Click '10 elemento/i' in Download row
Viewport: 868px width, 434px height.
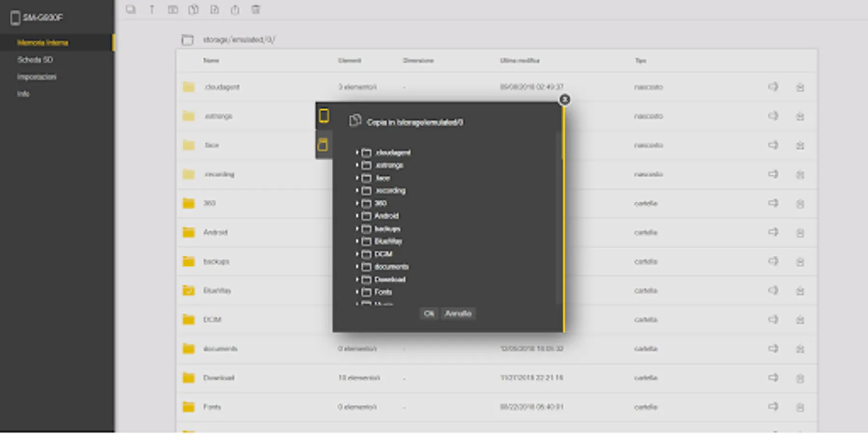tap(359, 378)
